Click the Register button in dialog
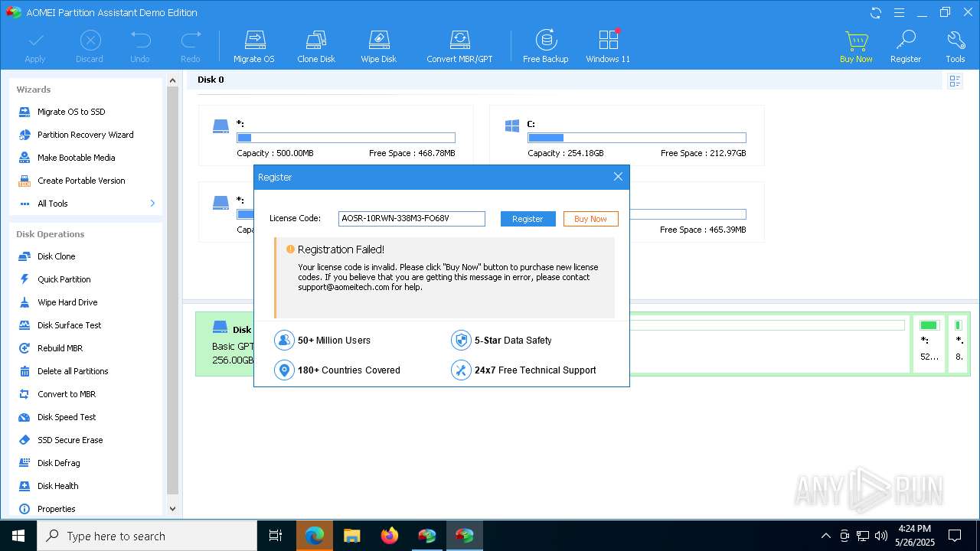The height and width of the screenshot is (551, 980). click(528, 219)
